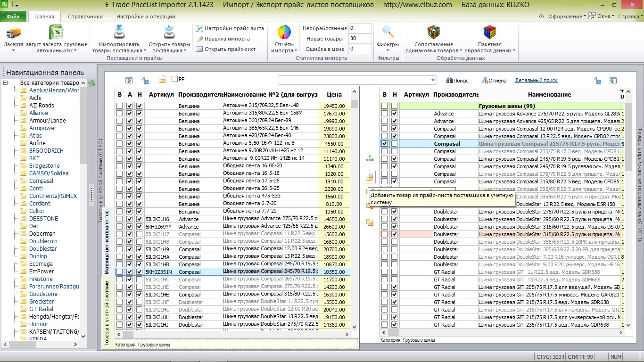
Task: Click the Открыть товары поставщика icon
Action: pos(169,32)
